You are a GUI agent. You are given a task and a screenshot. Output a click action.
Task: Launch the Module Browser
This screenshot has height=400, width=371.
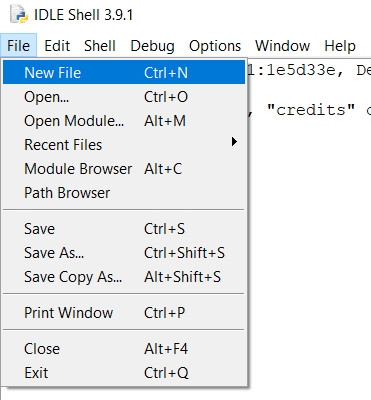click(x=124, y=169)
